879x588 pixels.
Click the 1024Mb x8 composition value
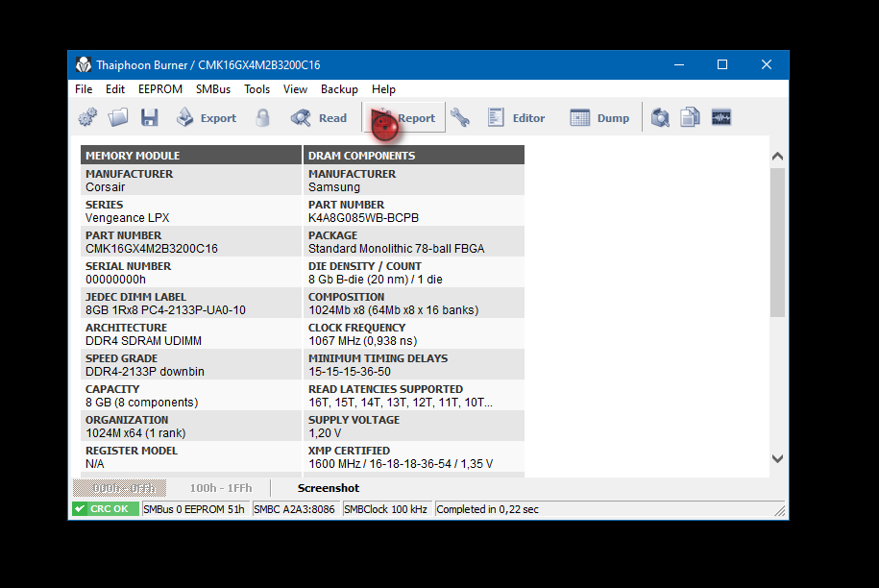coord(394,310)
